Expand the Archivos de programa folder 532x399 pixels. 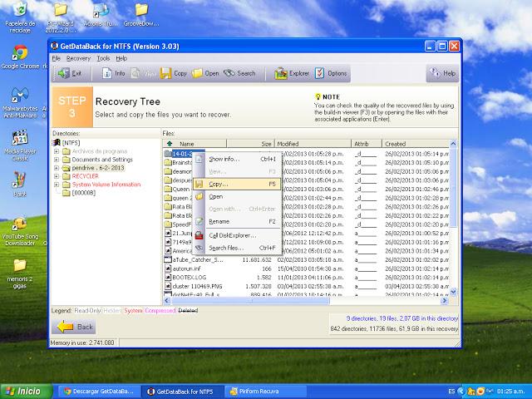(x=56, y=150)
